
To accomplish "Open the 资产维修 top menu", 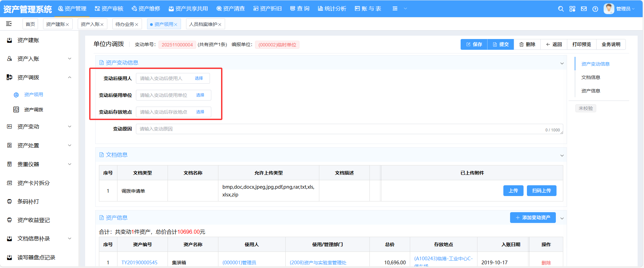I will coord(146,9).
